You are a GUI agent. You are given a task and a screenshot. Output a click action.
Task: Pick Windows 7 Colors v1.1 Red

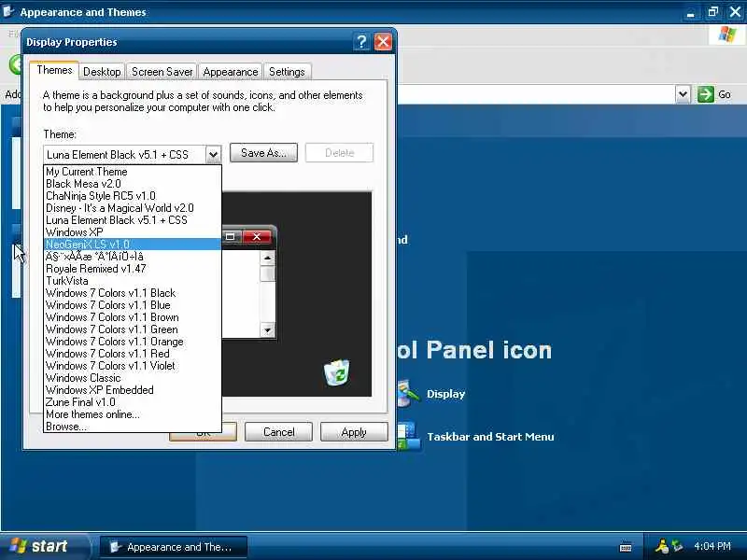coord(133,354)
